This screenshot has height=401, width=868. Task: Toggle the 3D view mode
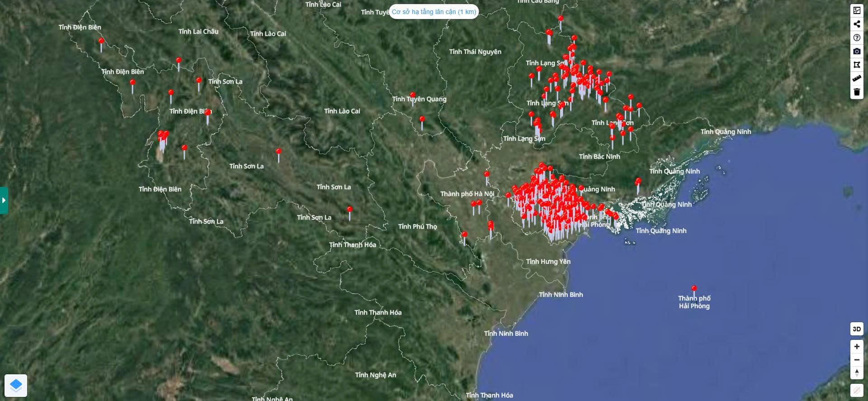(x=857, y=329)
